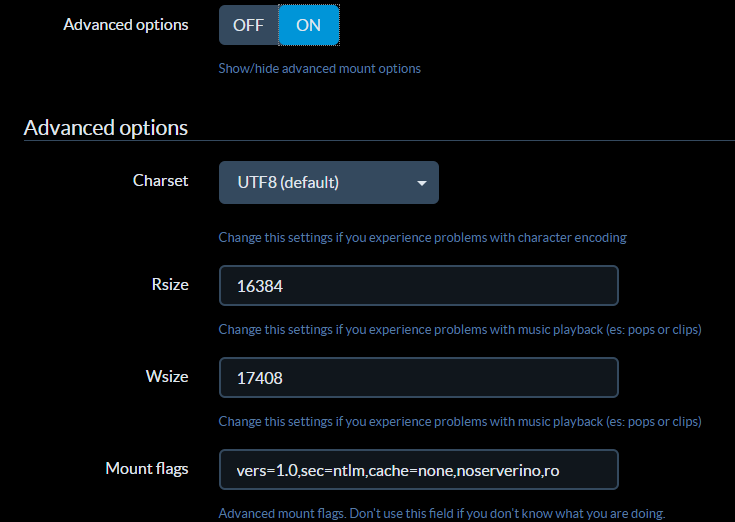The width and height of the screenshot is (735, 522).
Task: Click the music playback hint under Wsize
Action: point(460,421)
